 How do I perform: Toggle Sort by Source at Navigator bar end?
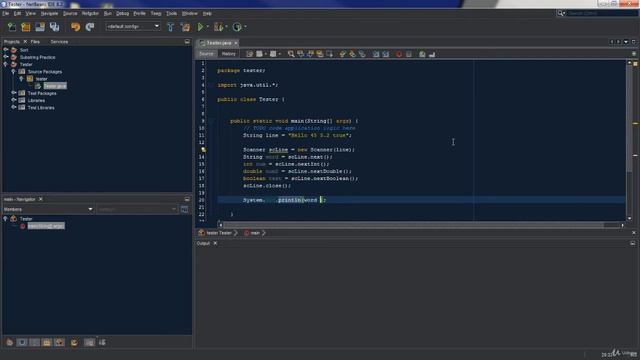[102, 342]
